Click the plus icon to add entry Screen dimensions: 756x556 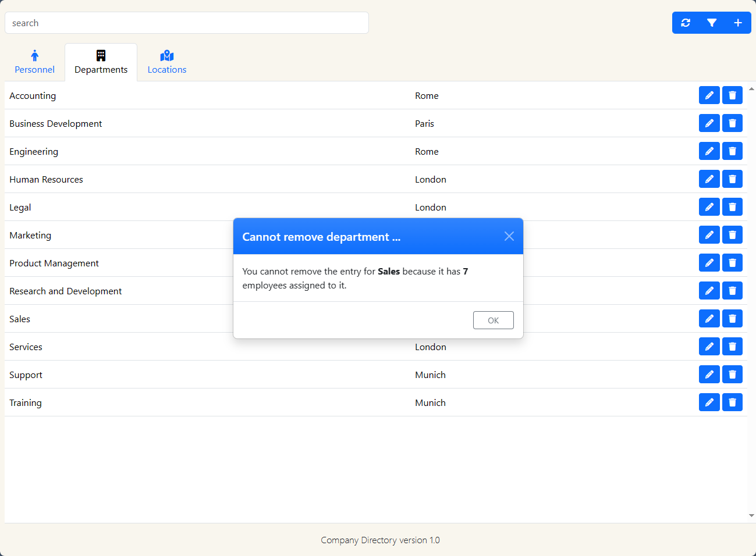coord(737,23)
